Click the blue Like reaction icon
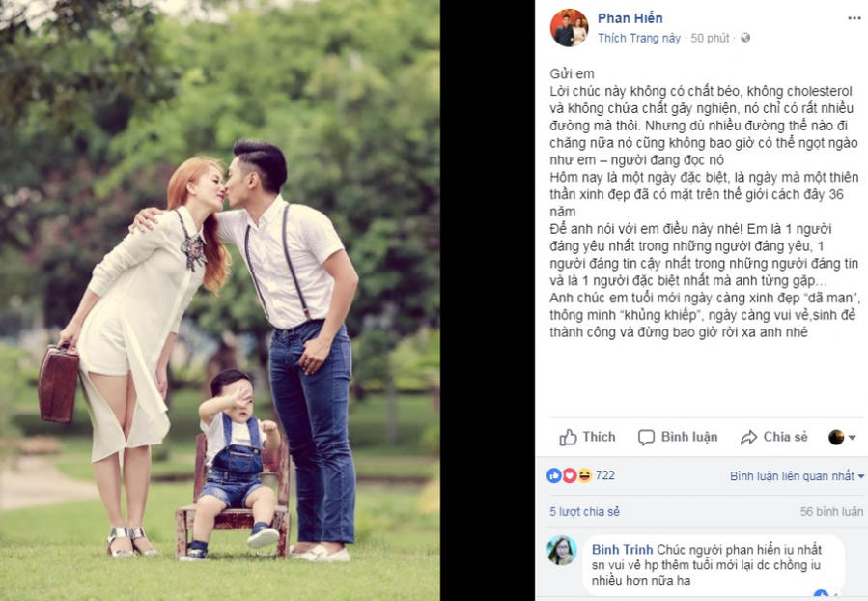 pyautogui.click(x=553, y=475)
